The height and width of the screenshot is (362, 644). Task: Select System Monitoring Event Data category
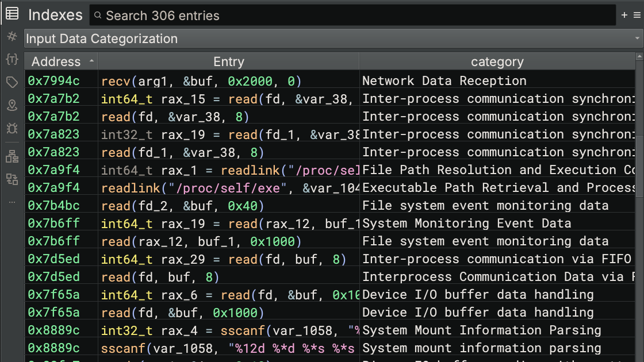pos(466,224)
